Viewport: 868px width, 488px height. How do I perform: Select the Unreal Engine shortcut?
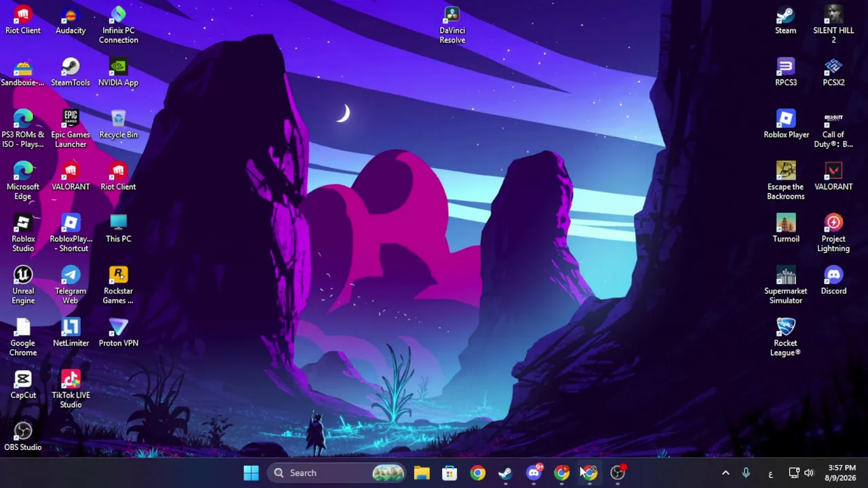coord(23,285)
